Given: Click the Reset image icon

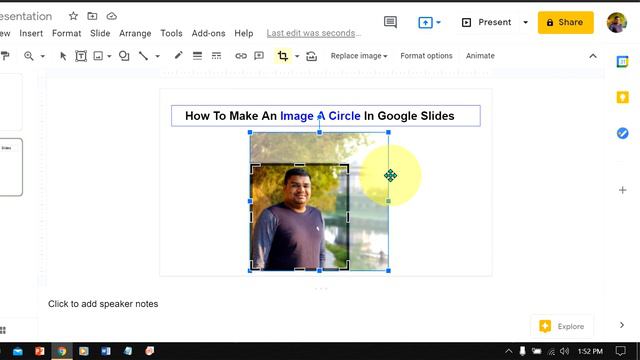Looking at the screenshot, I should 311,56.
